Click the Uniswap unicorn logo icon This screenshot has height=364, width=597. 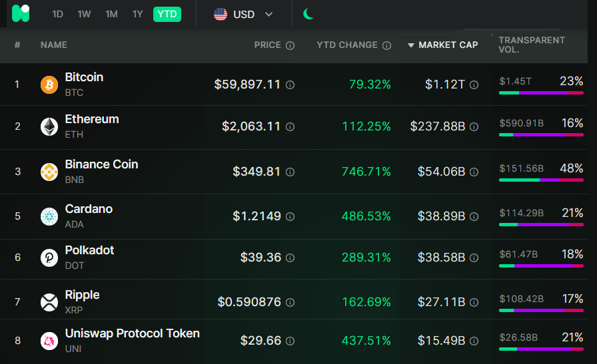[49, 341]
